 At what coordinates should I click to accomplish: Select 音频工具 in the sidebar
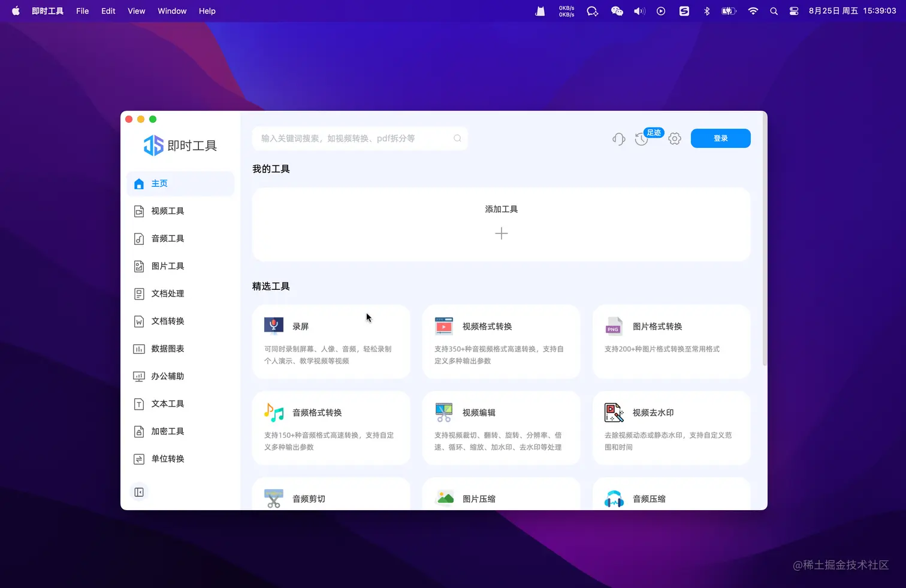coord(180,239)
